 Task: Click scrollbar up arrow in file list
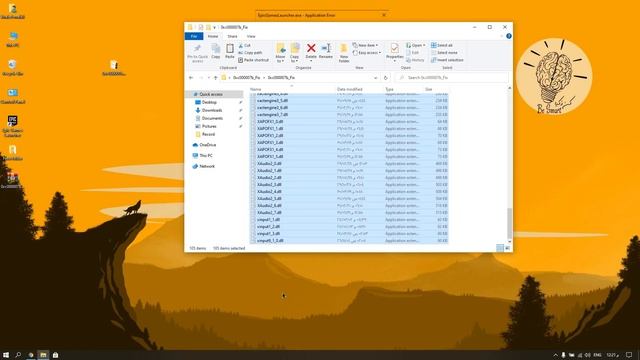click(509, 88)
